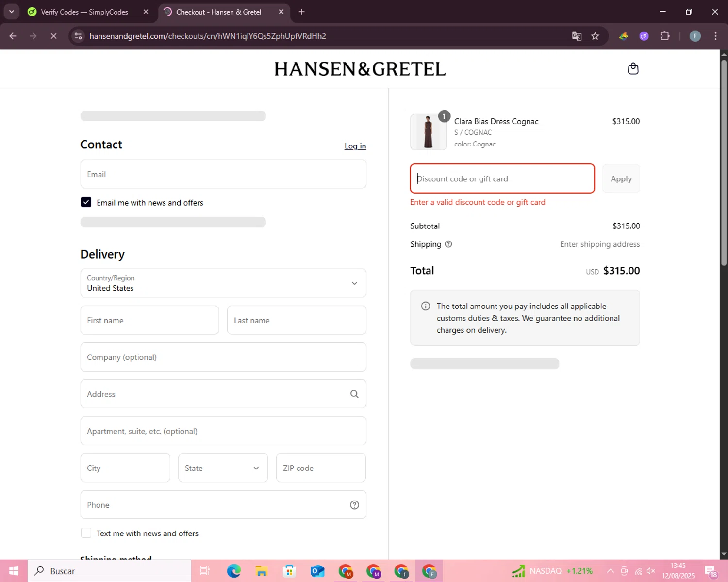
Task: Click the purple round extension icon
Action: pos(644,36)
